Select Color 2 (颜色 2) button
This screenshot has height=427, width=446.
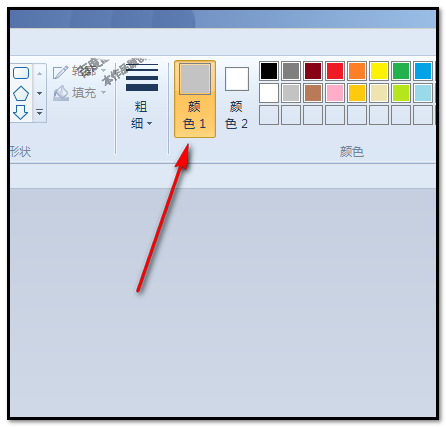(237, 99)
